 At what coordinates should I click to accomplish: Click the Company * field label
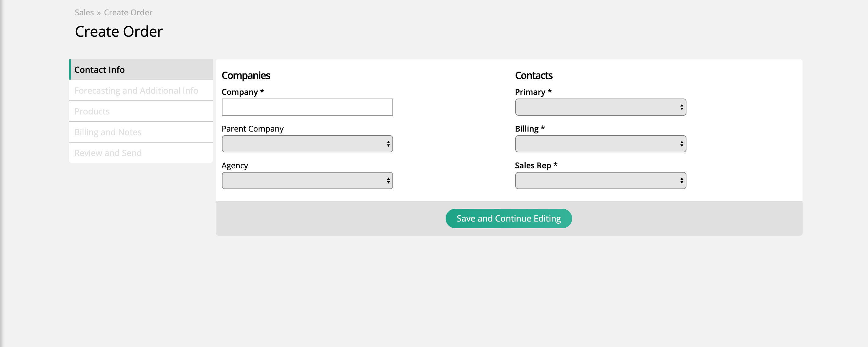243,92
